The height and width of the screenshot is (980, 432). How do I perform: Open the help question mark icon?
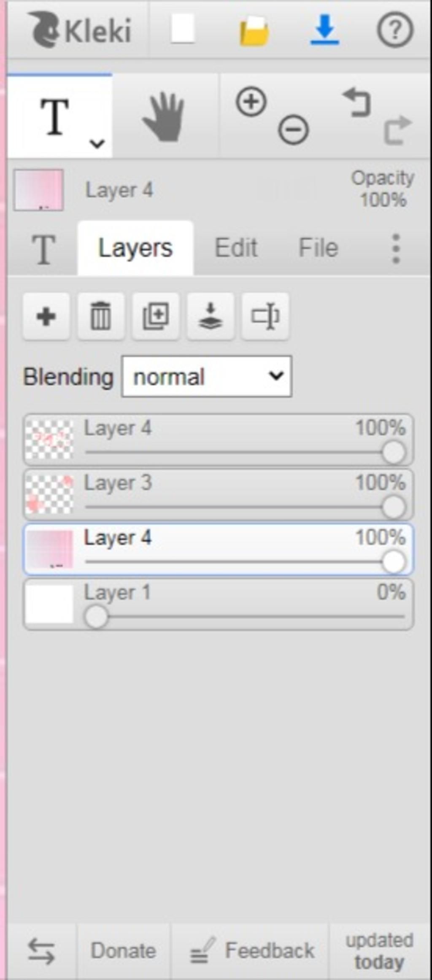(x=394, y=30)
